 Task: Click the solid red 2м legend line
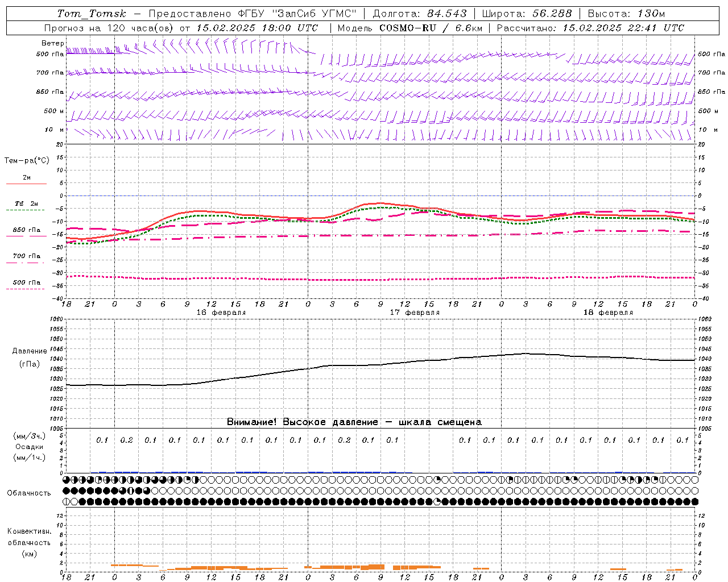(x=26, y=184)
